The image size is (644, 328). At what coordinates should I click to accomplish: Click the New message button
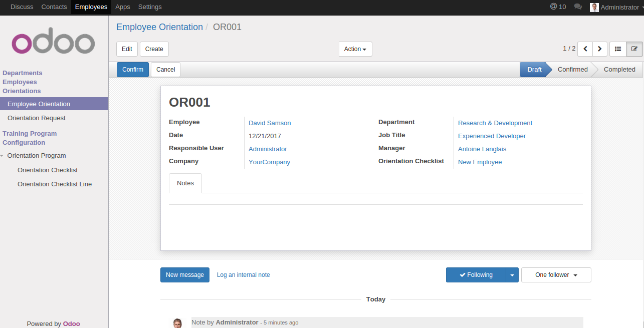point(185,275)
